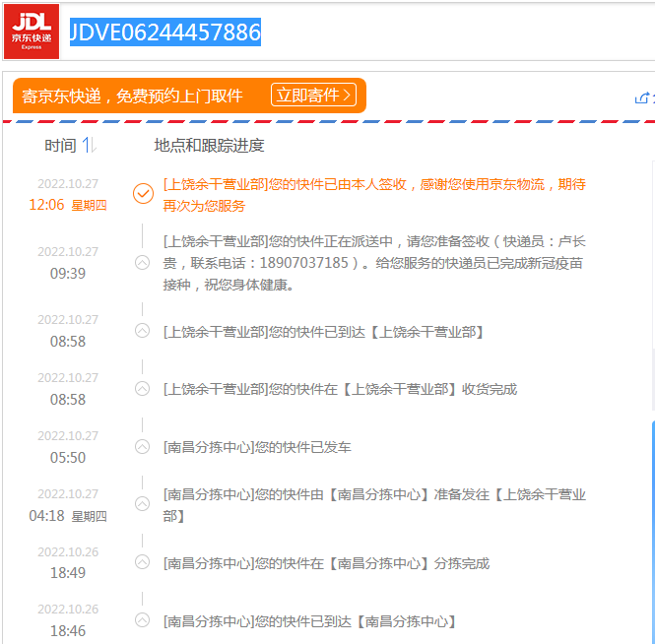
Task: Click status icon for 已到达南昌分拣中心 entry
Action: pos(143,620)
